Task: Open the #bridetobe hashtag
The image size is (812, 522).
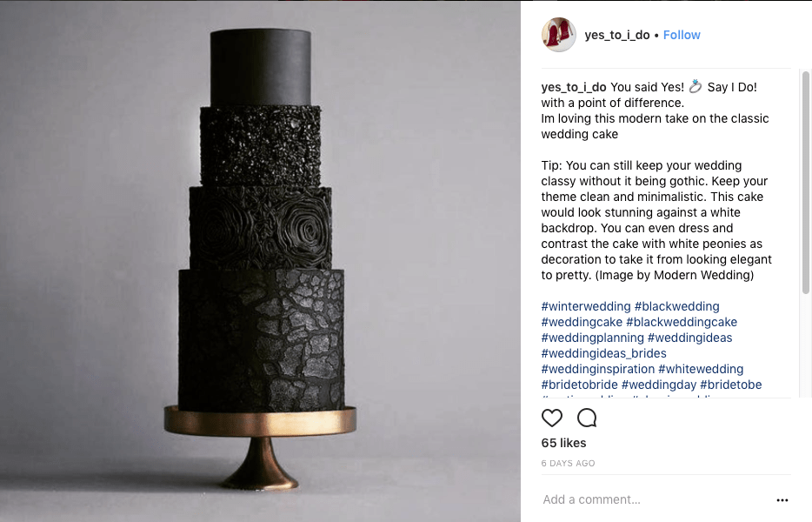Action: click(x=730, y=385)
